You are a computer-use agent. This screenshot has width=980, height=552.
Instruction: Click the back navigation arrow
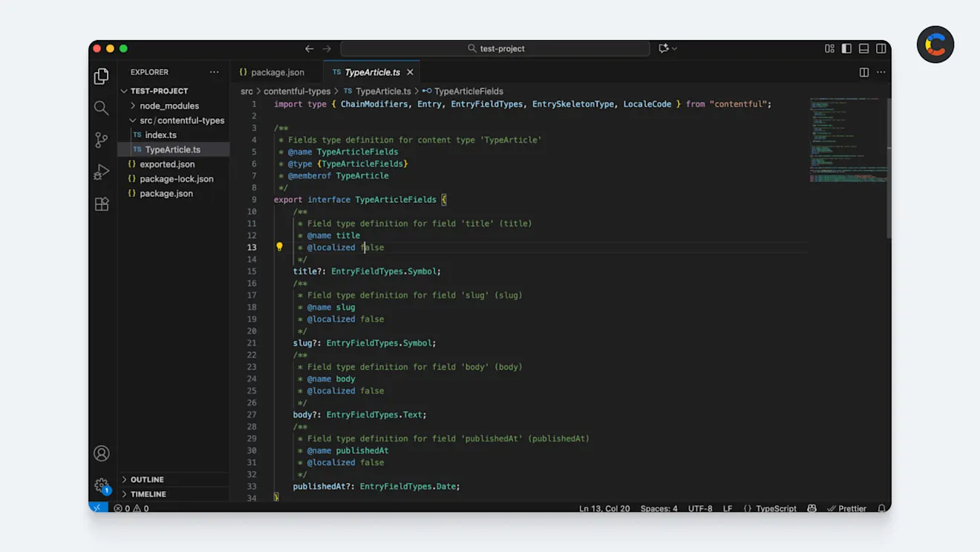(310, 48)
